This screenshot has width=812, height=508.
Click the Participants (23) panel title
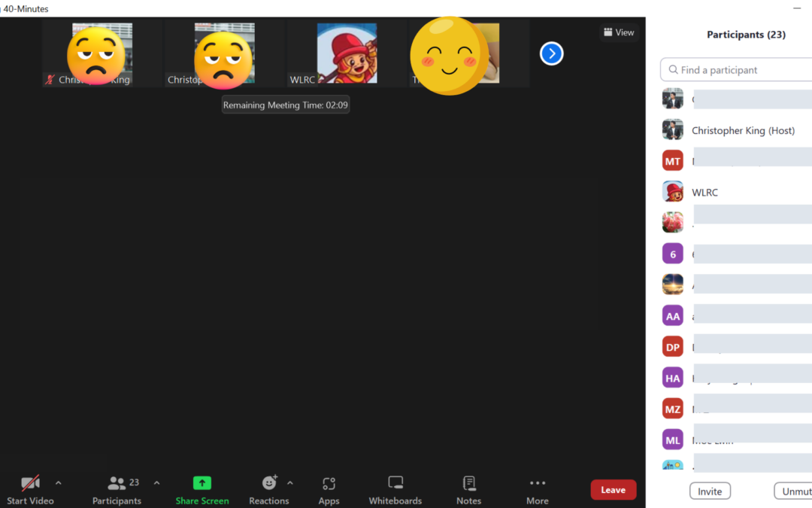(x=747, y=34)
